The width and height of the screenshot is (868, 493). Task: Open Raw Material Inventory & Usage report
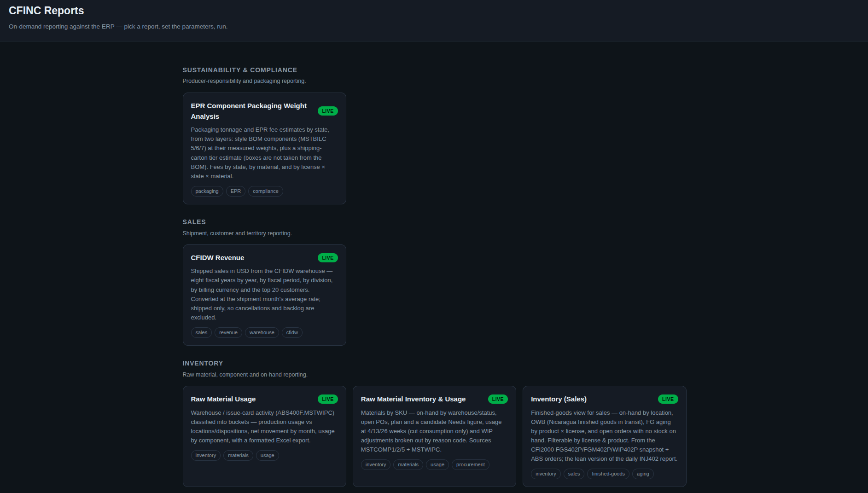tap(434, 436)
